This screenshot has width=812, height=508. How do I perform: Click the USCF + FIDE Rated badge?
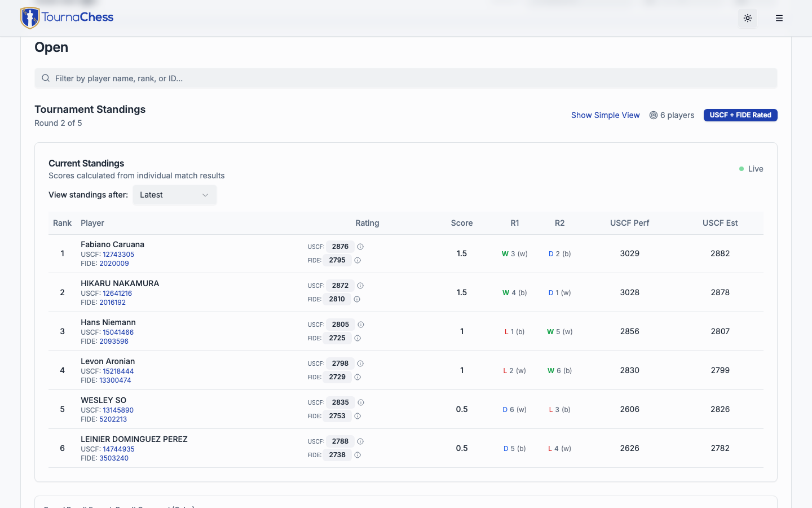coord(740,115)
